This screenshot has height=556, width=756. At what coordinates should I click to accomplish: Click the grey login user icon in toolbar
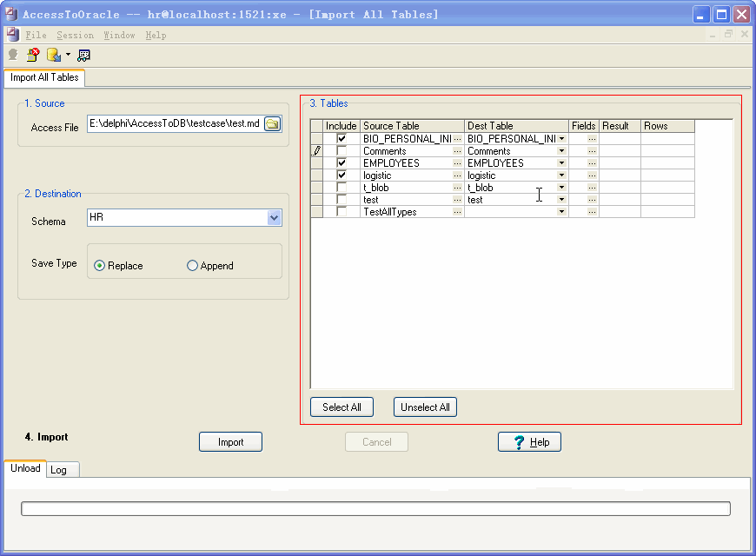coord(14,55)
